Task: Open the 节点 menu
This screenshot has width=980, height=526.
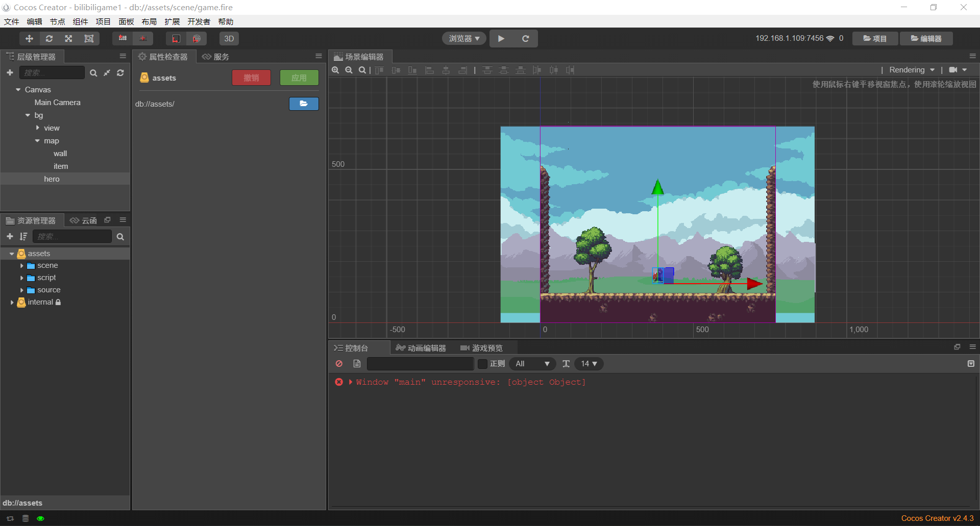Action: (x=57, y=21)
